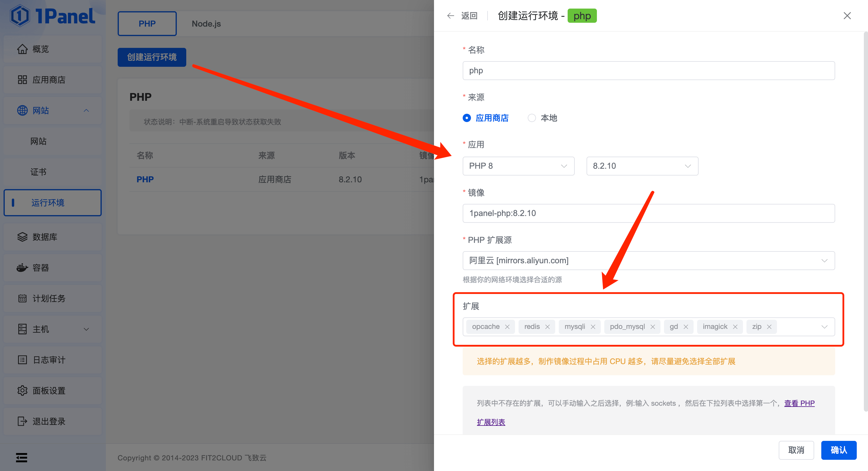Collapse the 网站 menu chevron

(86, 111)
